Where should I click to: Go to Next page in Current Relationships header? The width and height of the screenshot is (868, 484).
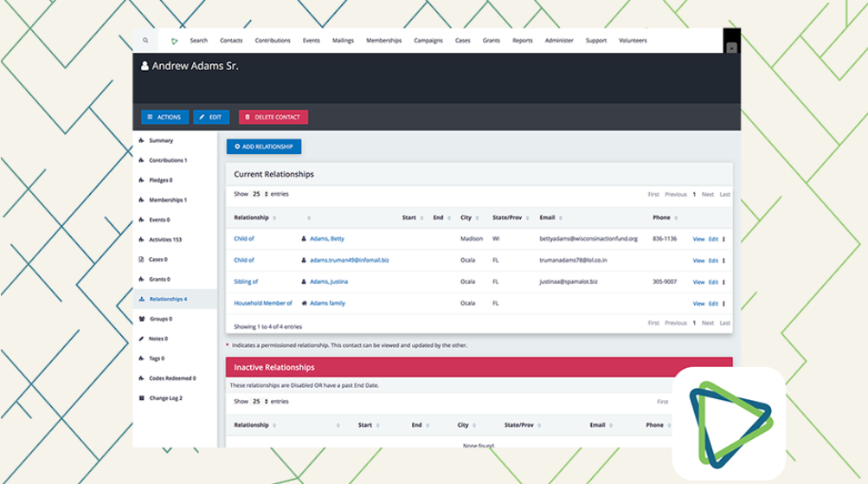707,194
